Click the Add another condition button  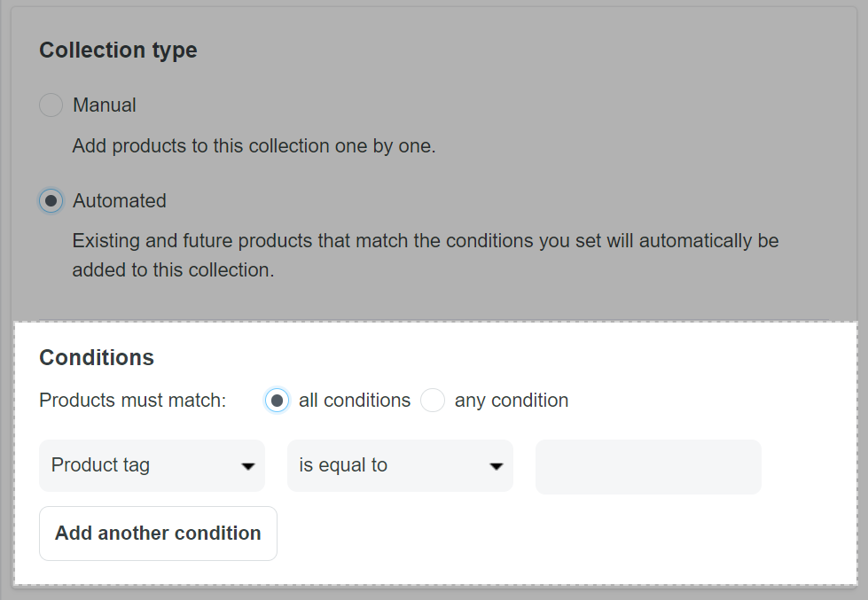pyautogui.click(x=158, y=534)
